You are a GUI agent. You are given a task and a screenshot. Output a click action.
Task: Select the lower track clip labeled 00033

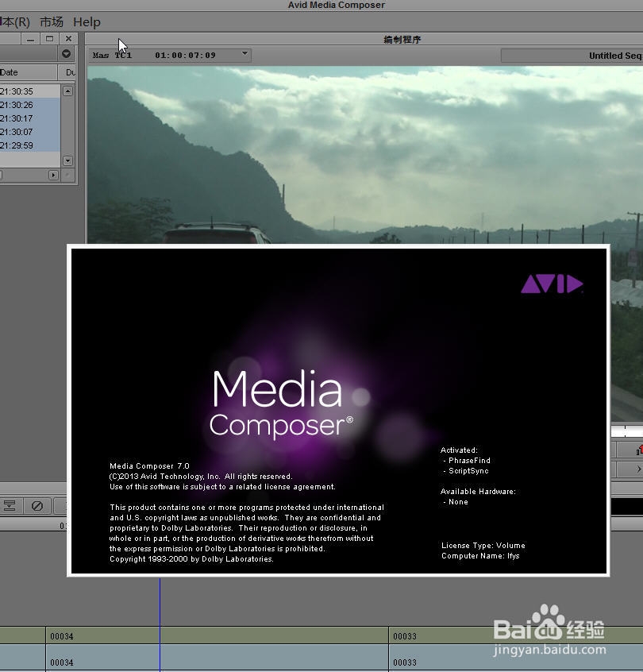pyautogui.click(x=515, y=658)
